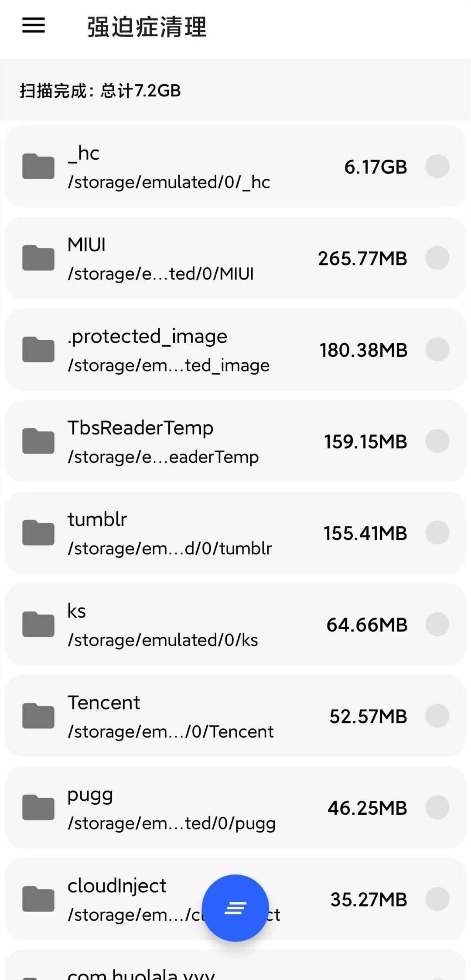Click the TbsReaderTemp folder icon
The width and height of the screenshot is (471, 980).
pos(38,441)
